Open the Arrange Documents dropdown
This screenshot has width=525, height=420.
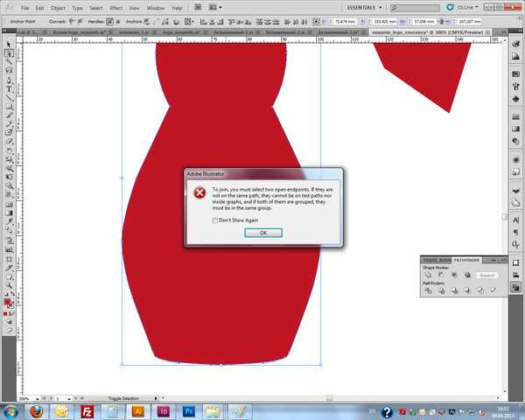coord(214,7)
